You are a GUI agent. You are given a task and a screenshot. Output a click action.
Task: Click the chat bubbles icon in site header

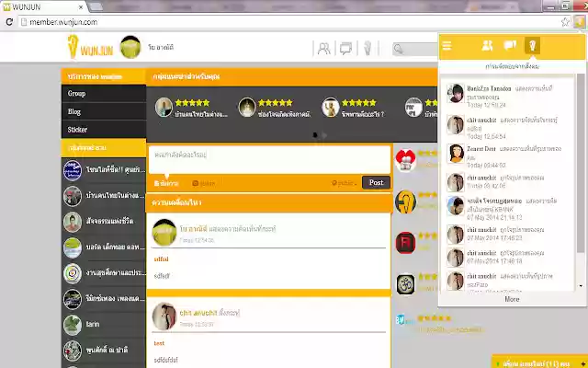pos(345,49)
